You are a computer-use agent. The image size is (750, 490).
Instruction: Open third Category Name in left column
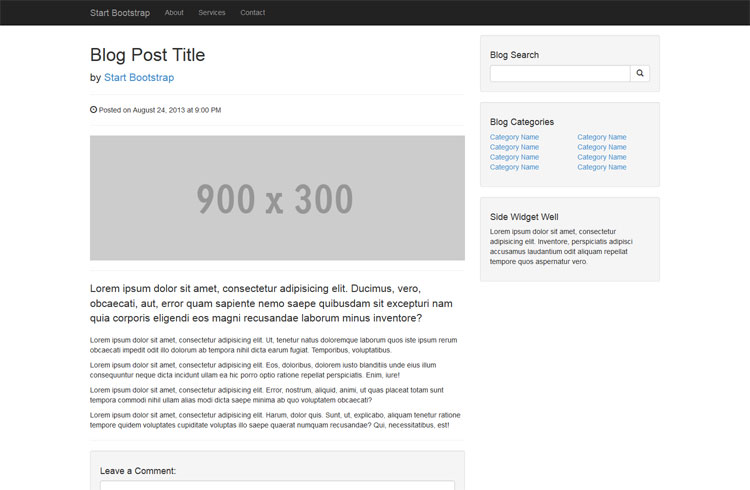click(514, 157)
